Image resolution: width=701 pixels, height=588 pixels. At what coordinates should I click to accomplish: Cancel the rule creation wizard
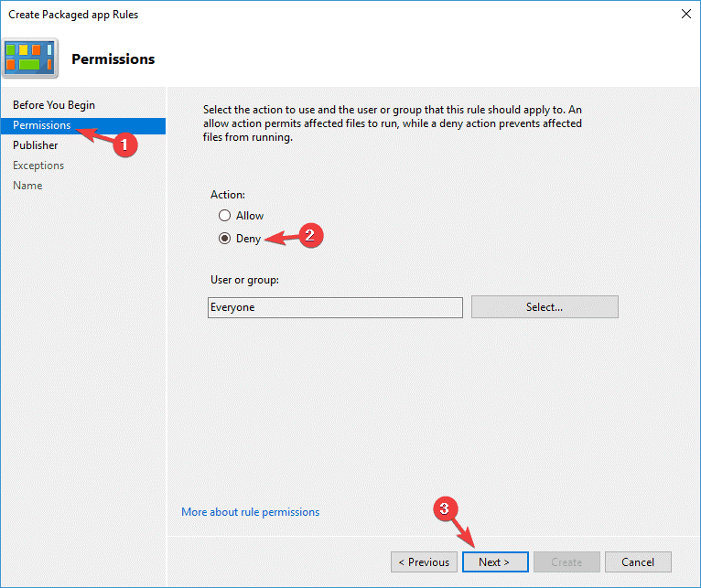point(637,561)
